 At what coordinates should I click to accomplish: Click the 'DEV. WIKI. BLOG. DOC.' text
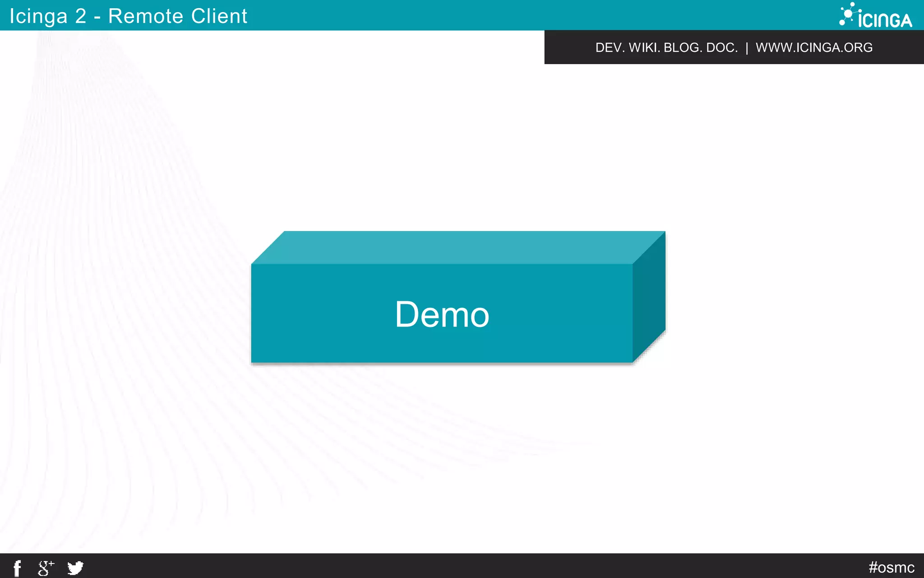[666, 47]
